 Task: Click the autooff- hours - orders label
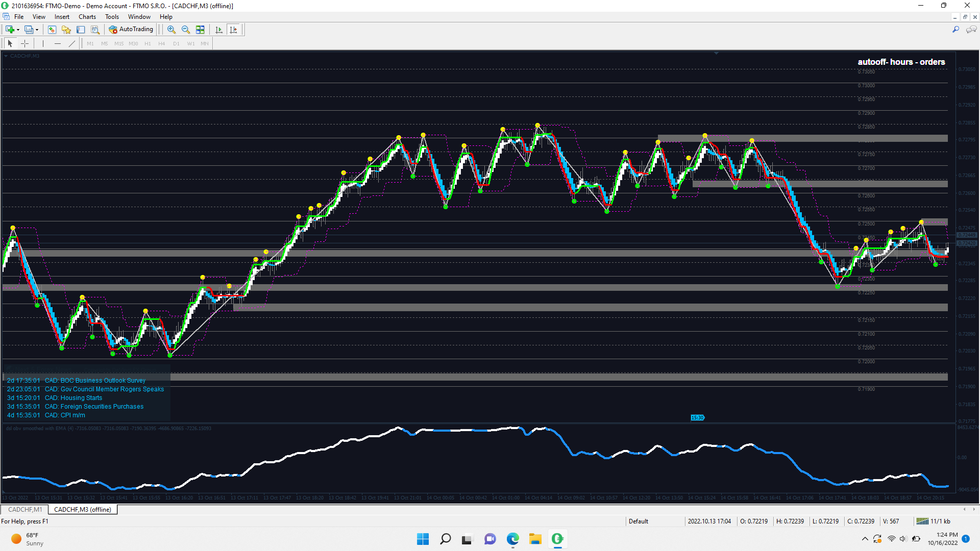(901, 62)
